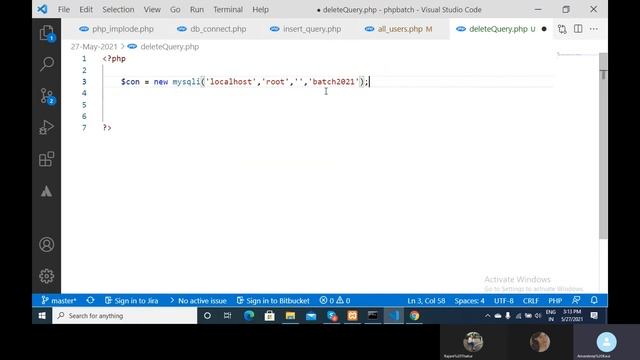This screenshot has width=640, height=360.
Task: Click the feedback icon in status bar
Action: tap(576, 300)
